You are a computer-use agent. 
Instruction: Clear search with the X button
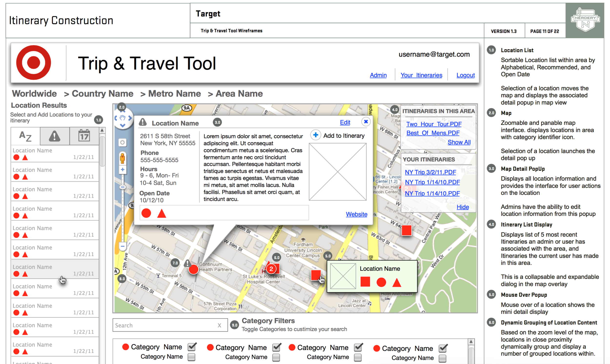pos(219,325)
